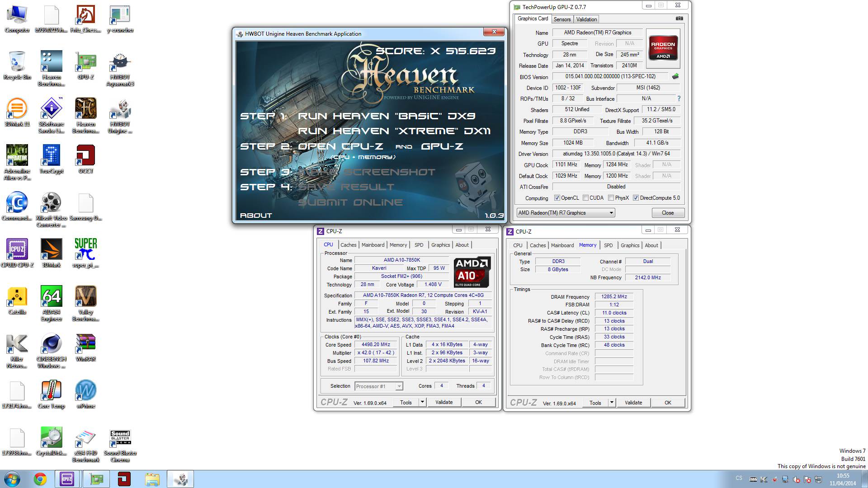The height and width of the screenshot is (488, 868).
Task: Open Caches tab in left CPU-Z window
Action: coord(348,245)
